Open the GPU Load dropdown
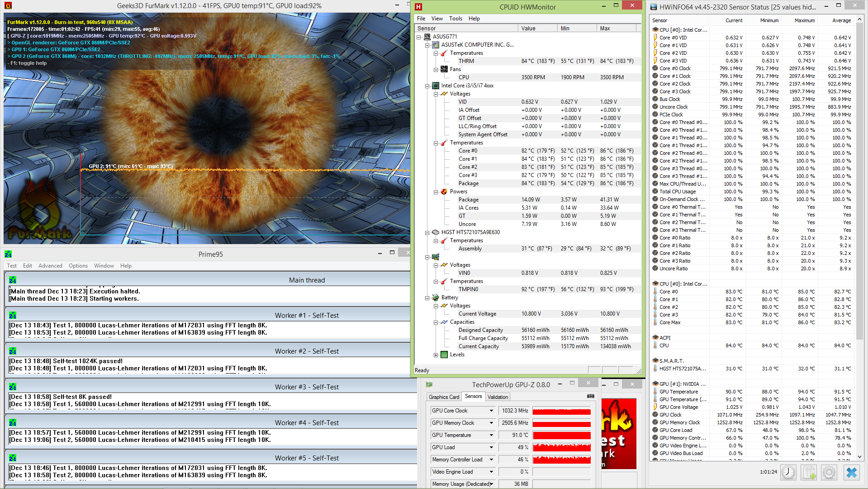The height and width of the screenshot is (489, 868). coord(491,447)
